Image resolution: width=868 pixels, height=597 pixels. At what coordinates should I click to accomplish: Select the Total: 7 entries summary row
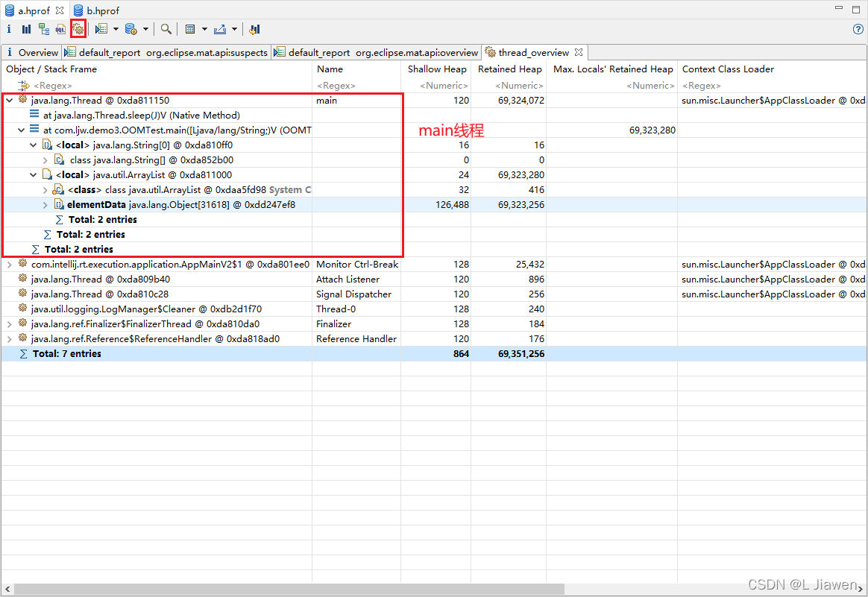tap(433, 354)
